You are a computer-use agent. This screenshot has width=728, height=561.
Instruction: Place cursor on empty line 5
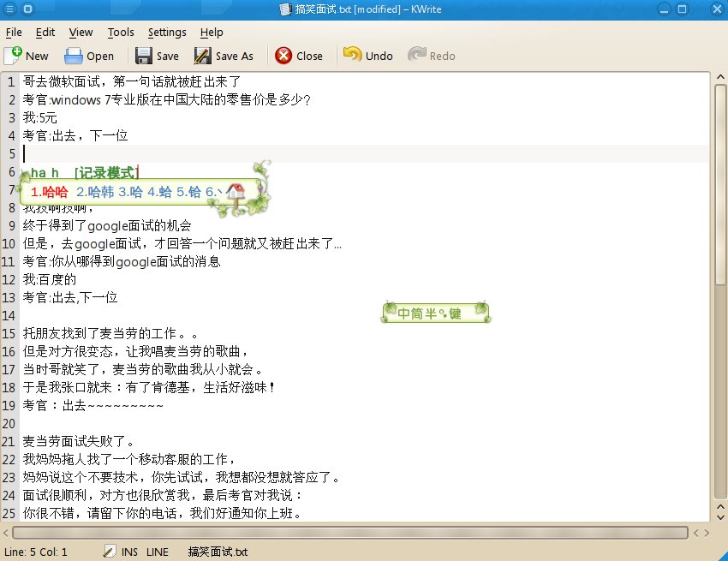[x=365, y=153]
